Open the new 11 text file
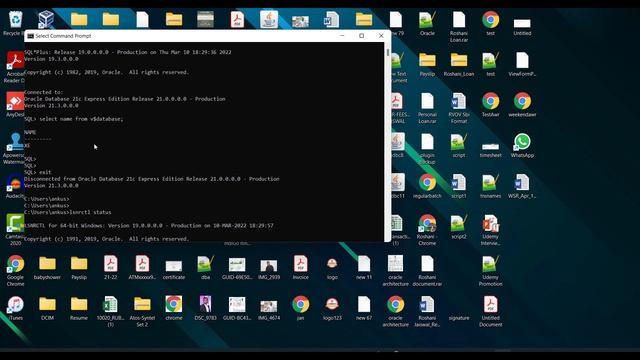 point(364,267)
